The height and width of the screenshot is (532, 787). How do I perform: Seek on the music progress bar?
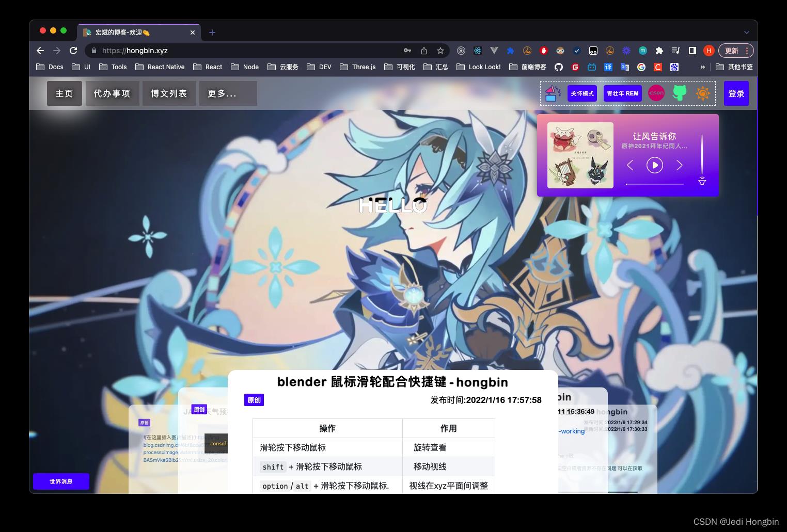pos(655,184)
